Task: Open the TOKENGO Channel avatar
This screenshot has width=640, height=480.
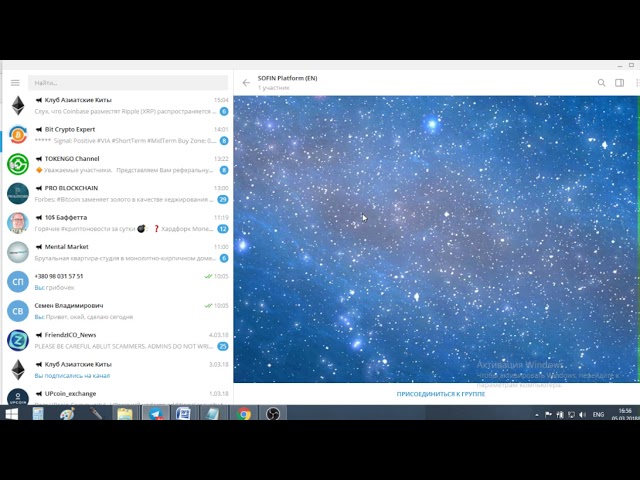Action: tap(18, 164)
